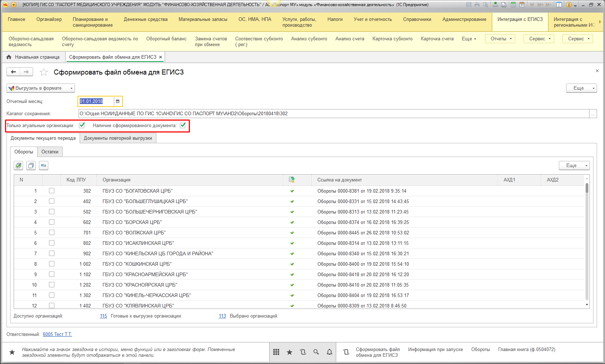The height and width of the screenshot is (364, 605).
Task: Open the functions menu grid icon
Action: pyautogui.click(x=276, y=352)
